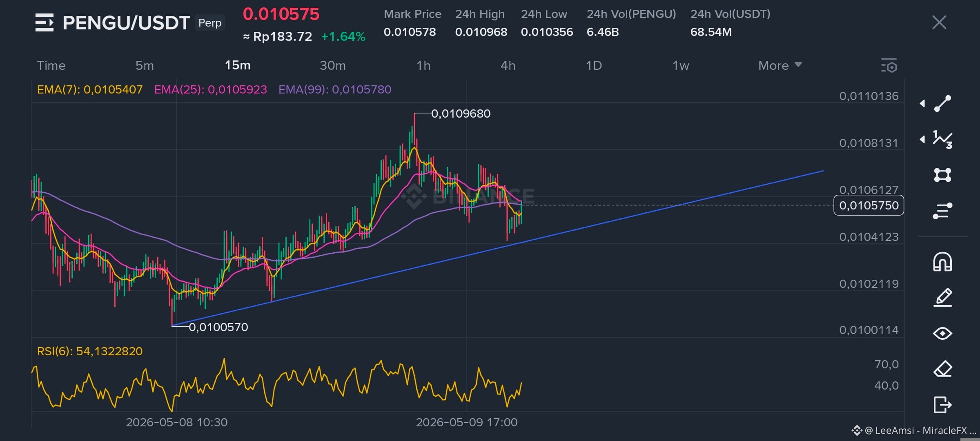Select the 1h interval tab
Viewport: 980px width, 441px height.
423,65
